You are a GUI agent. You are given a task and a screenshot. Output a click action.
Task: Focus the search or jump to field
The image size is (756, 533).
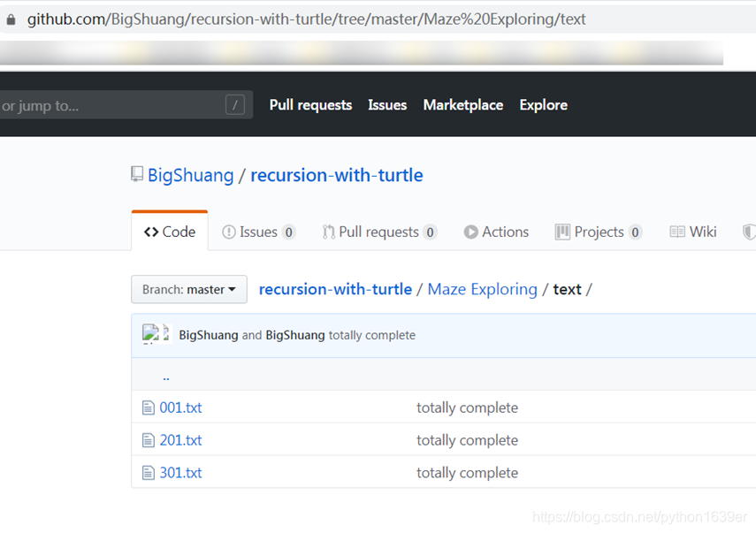coord(106,105)
